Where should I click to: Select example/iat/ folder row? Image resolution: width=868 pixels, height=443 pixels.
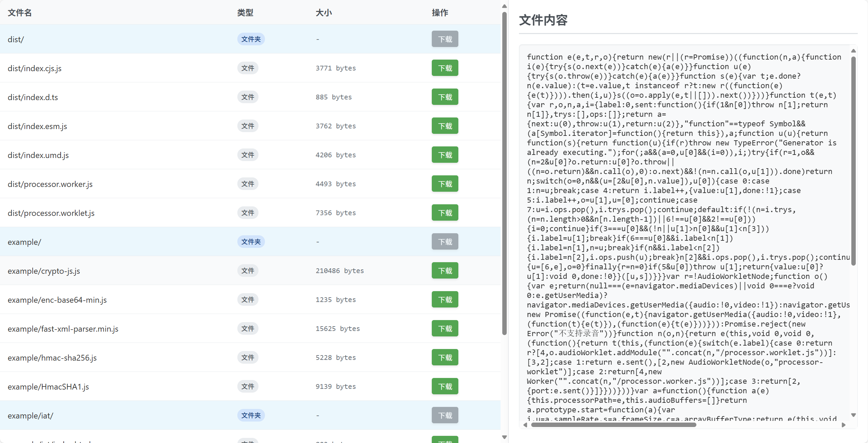(31, 416)
